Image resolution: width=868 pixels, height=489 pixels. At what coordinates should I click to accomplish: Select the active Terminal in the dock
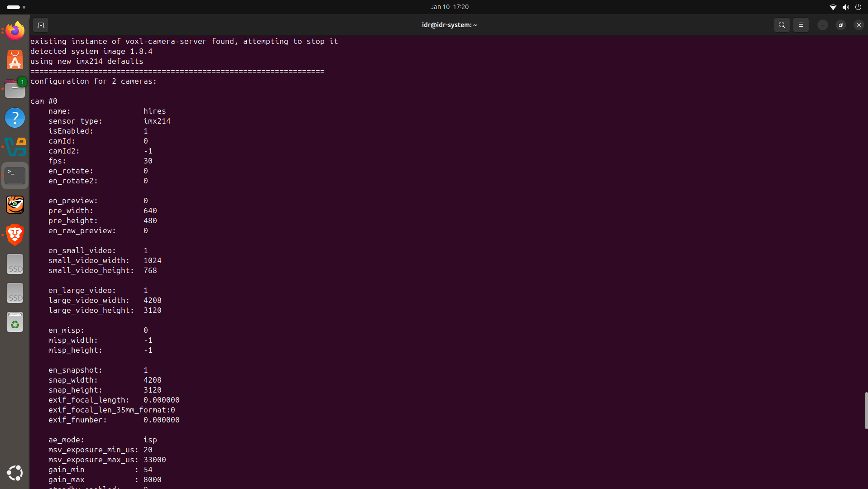point(14,175)
